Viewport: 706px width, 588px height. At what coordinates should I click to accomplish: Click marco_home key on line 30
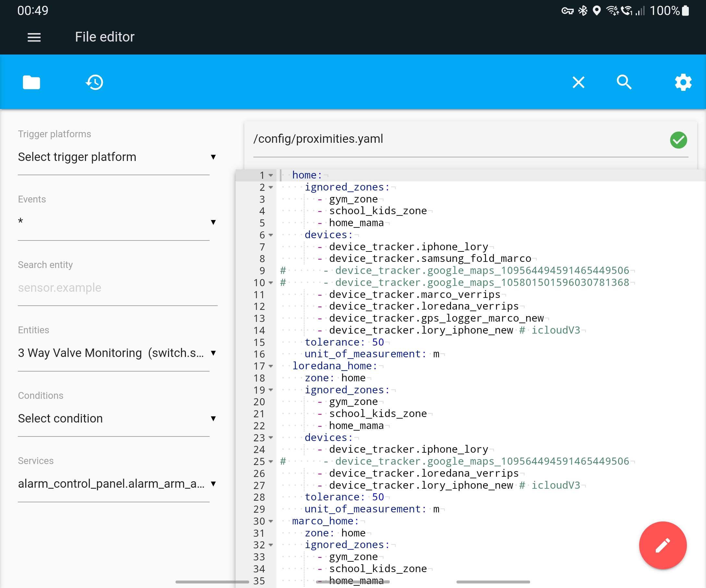click(325, 521)
